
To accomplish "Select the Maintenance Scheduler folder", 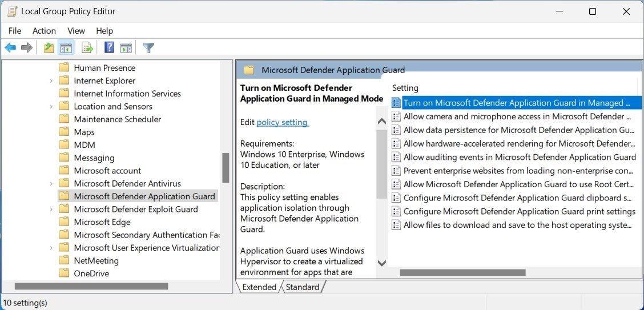I will (x=117, y=119).
